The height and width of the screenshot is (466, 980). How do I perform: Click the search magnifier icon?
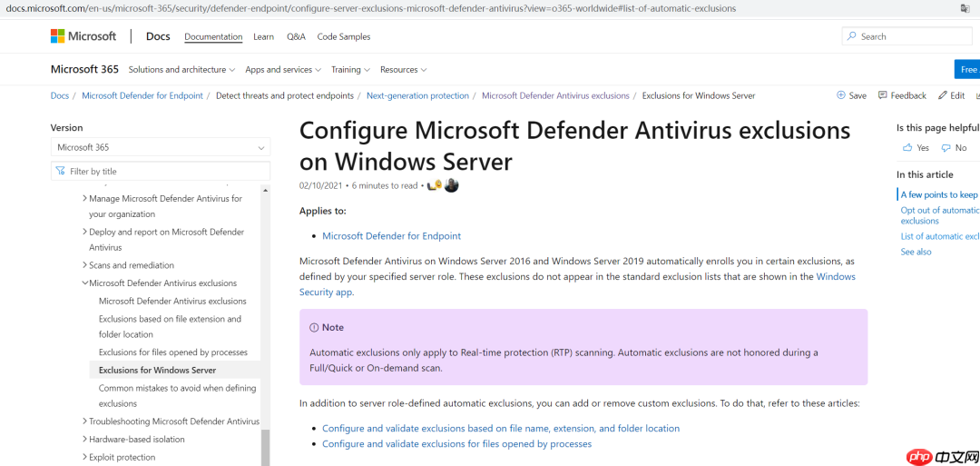pyautogui.click(x=852, y=36)
